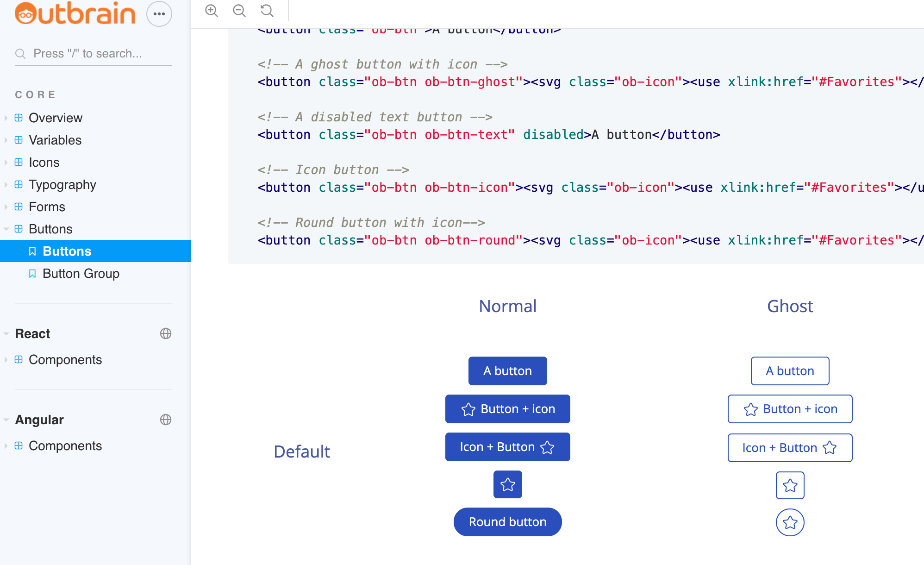Image resolution: width=924 pixels, height=565 pixels.
Task: Click the ghost 'Icon + Button' button
Action: tap(790, 448)
